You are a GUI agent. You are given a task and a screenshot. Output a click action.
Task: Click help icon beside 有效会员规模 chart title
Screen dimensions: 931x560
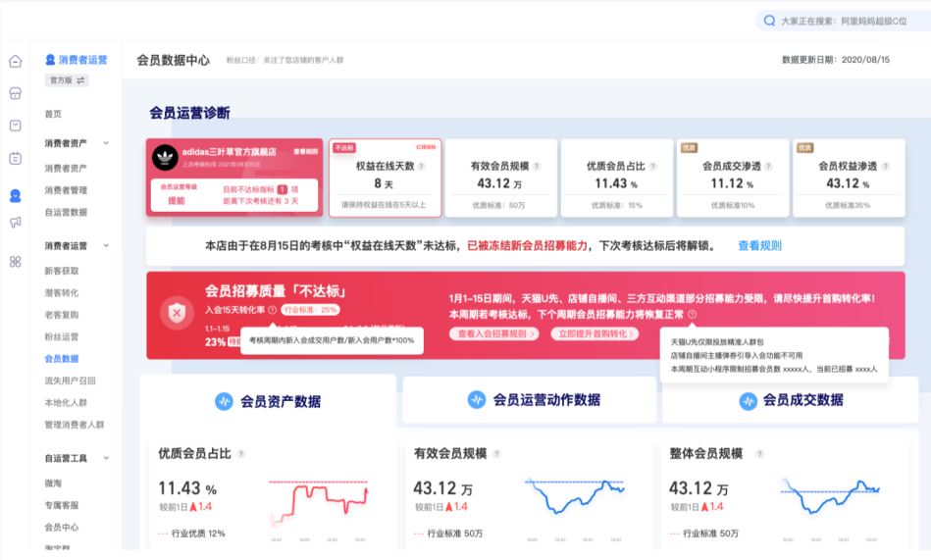[496, 454]
